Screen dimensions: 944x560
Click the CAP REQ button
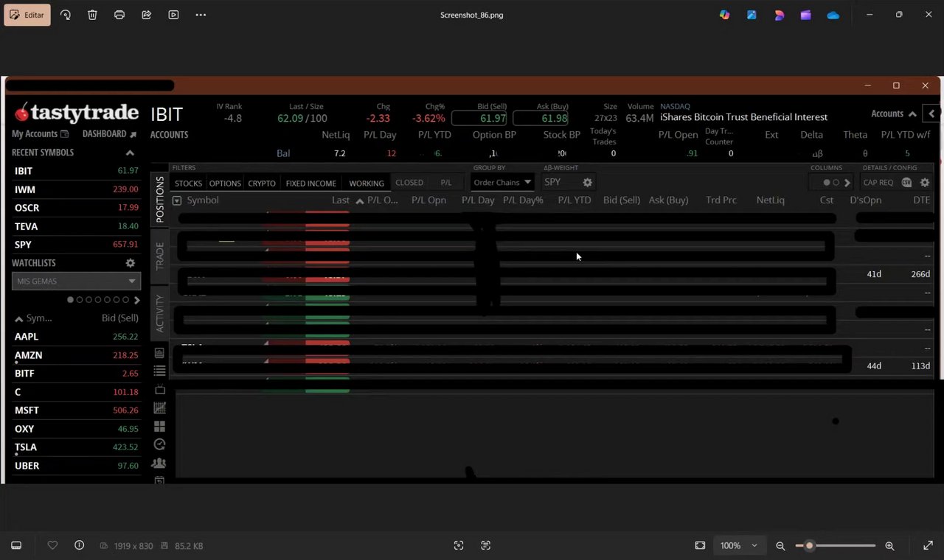[x=878, y=183]
